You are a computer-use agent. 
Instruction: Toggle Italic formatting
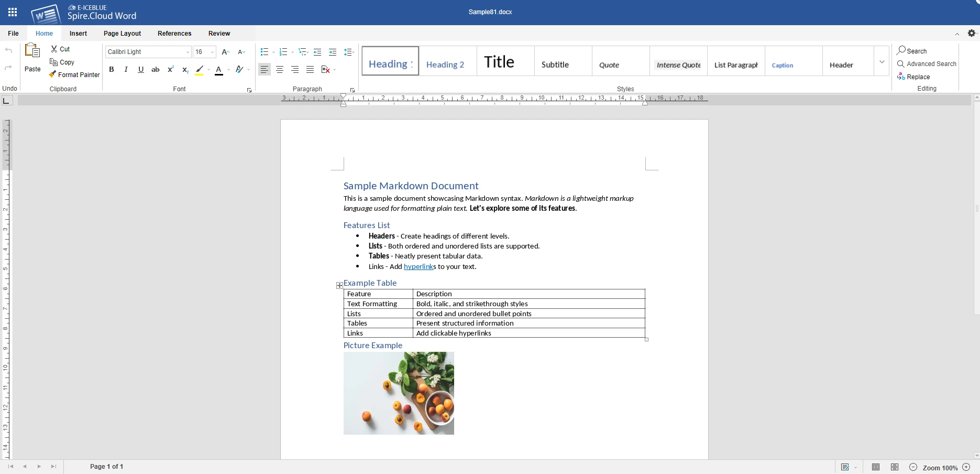click(126, 69)
